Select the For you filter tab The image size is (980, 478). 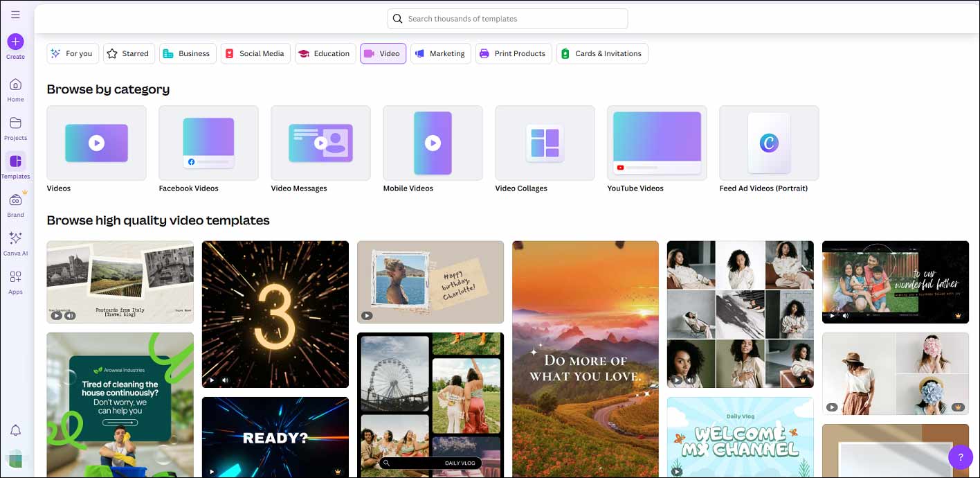tap(73, 53)
